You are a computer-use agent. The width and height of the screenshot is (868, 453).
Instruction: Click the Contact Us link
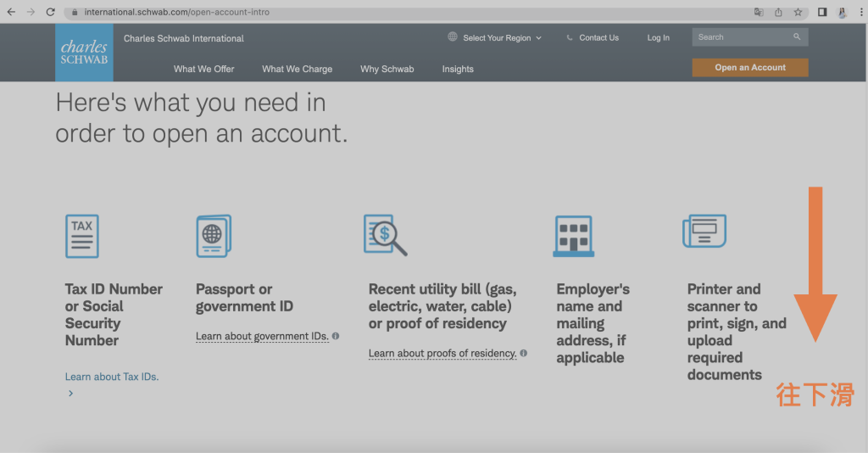pos(599,37)
